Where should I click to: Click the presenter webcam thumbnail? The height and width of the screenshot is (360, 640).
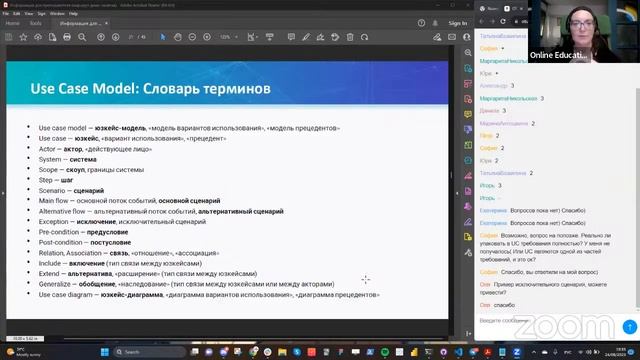pyautogui.click(x=584, y=31)
